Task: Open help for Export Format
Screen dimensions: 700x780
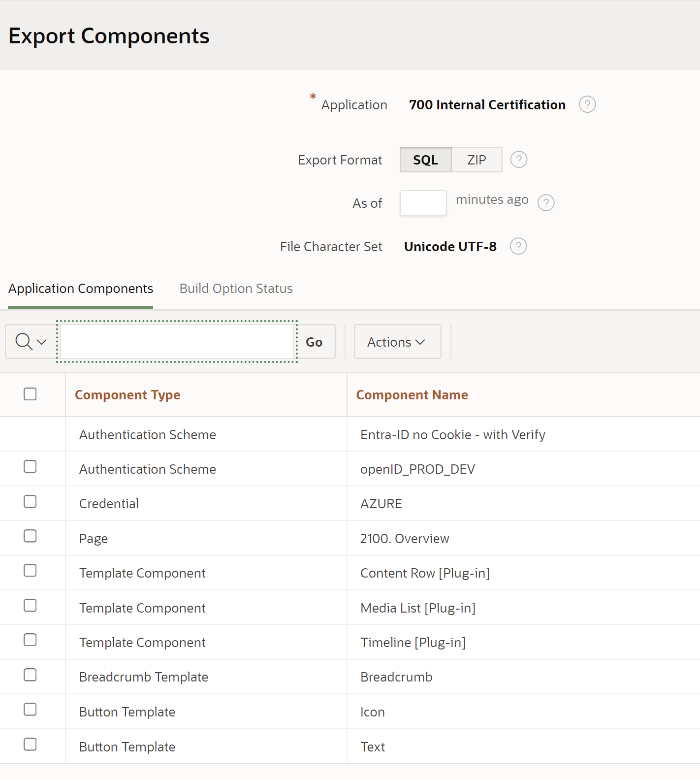Action: 519,160
